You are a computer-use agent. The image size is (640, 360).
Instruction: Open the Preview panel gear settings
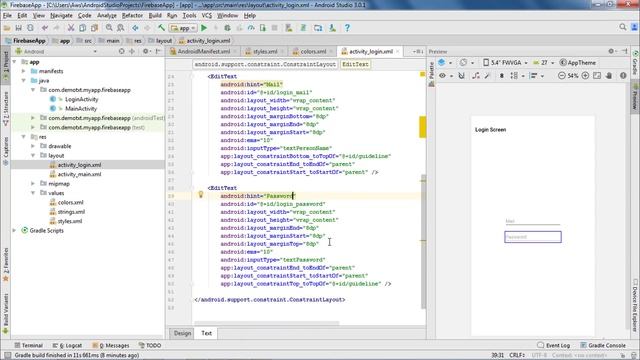(x=611, y=51)
